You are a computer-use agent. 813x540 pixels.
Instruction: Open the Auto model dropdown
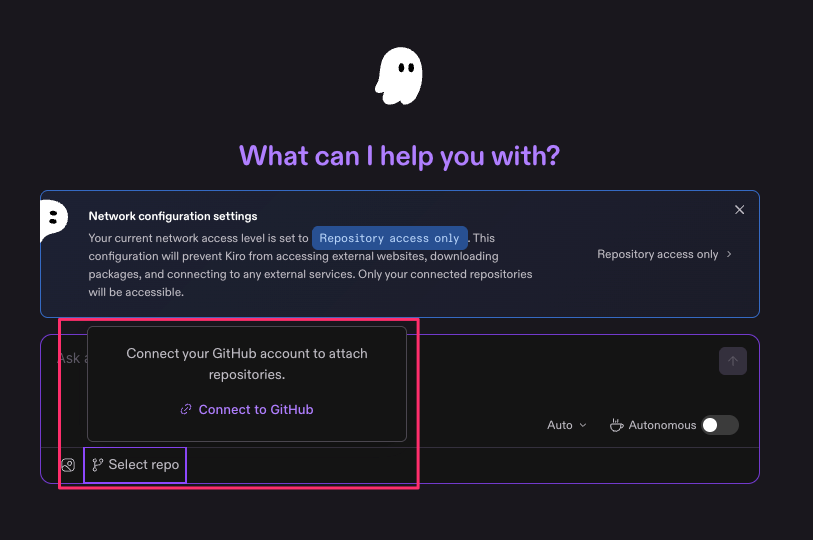tap(566, 425)
